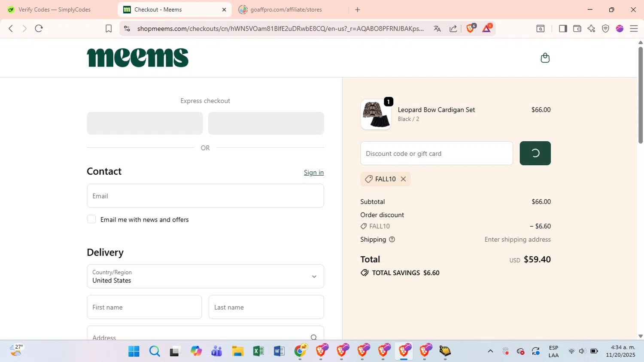Open the tab capture icon in toolbar
Image resolution: width=644 pixels, height=362 pixels.
541,28
